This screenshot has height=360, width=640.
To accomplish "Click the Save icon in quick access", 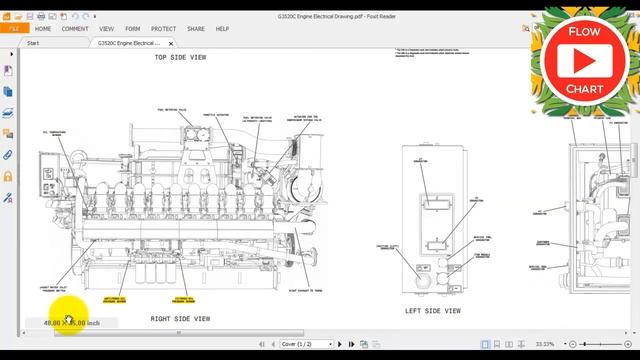I will coord(30,17).
